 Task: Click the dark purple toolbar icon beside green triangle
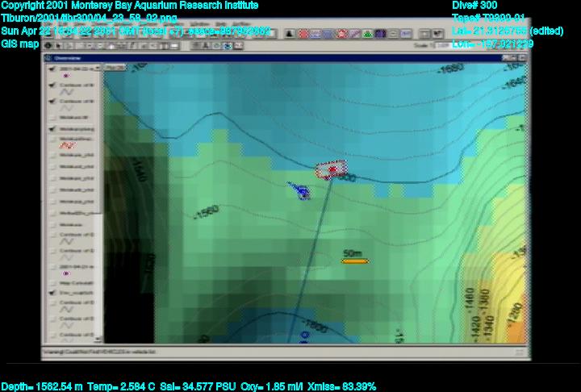tap(380, 34)
